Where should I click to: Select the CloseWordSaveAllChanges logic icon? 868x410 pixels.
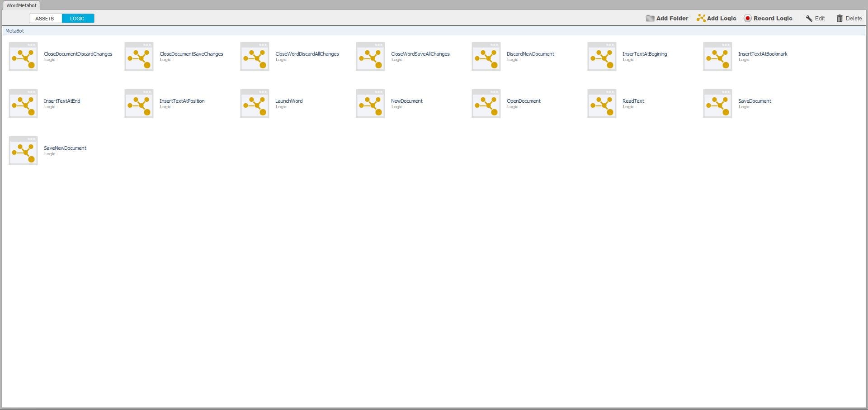370,57
